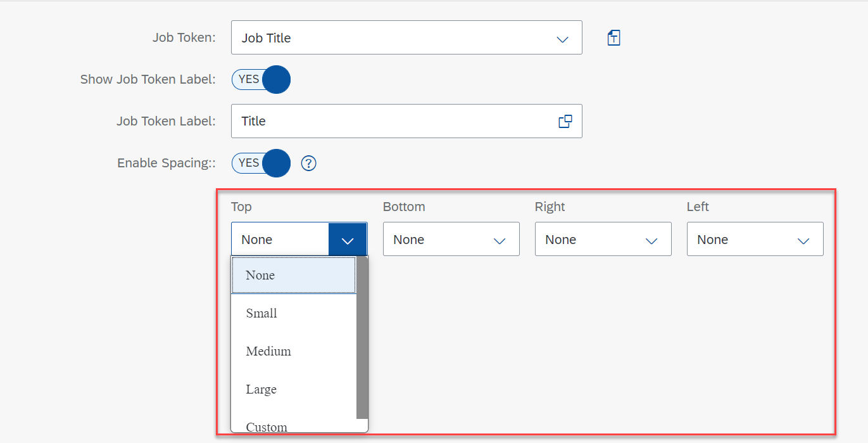The height and width of the screenshot is (443, 868).
Task: Click the highlighted Top dropdown arrow button
Action: tap(348, 240)
